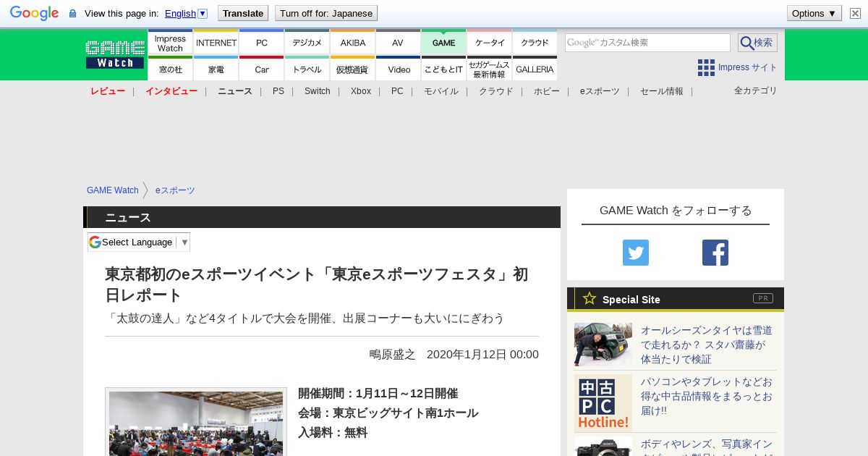This screenshot has height=456, width=868.
Task: Open the 全カテゴリ list
Action: coord(756,90)
